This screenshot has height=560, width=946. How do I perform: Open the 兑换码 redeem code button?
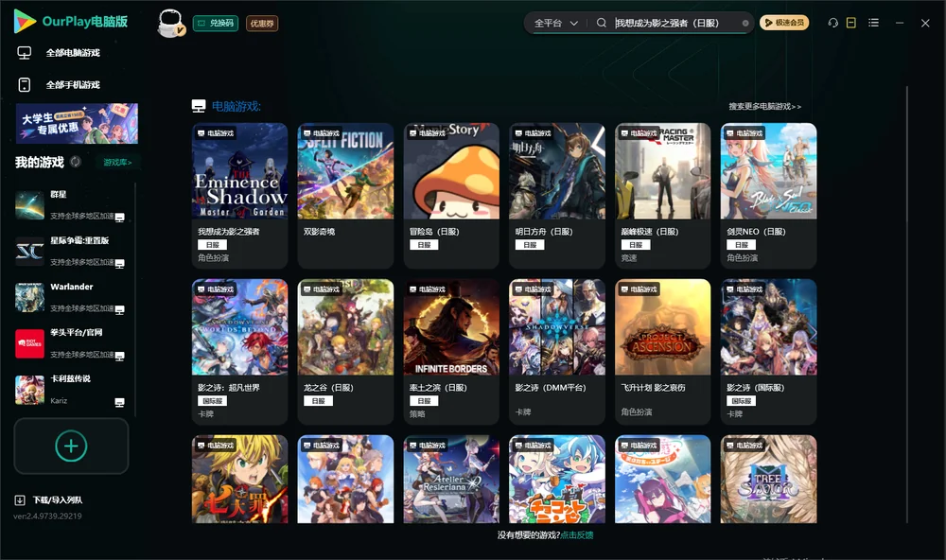(x=216, y=24)
